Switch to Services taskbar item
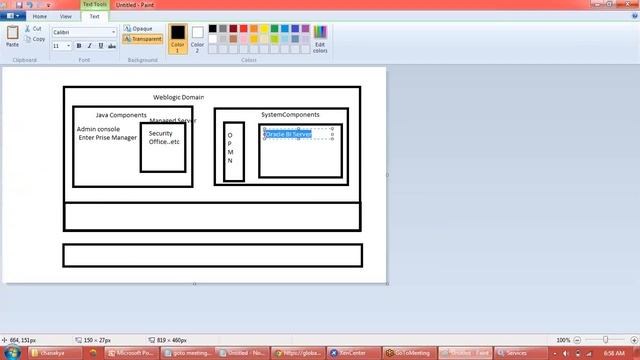 tap(520, 353)
